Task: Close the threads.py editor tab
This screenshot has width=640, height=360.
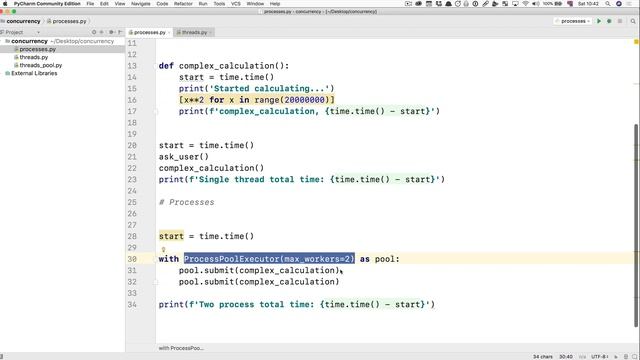Action: [210, 32]
